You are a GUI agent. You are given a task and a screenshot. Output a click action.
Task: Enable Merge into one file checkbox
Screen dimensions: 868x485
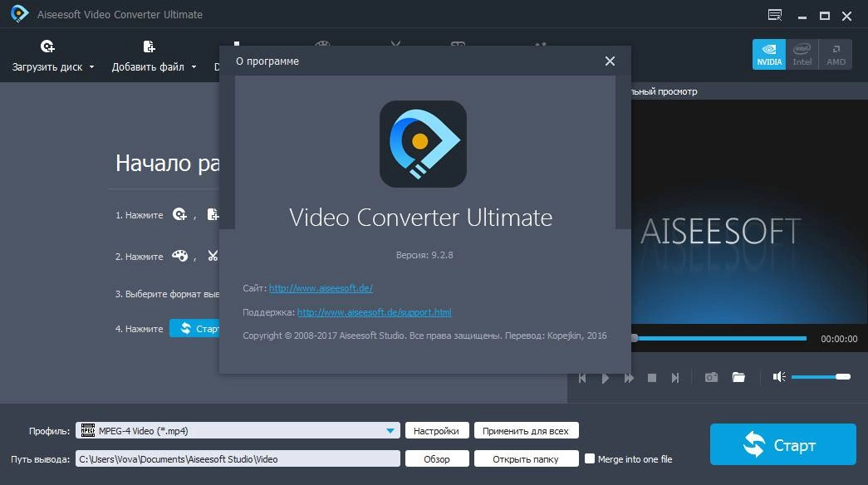590,459
